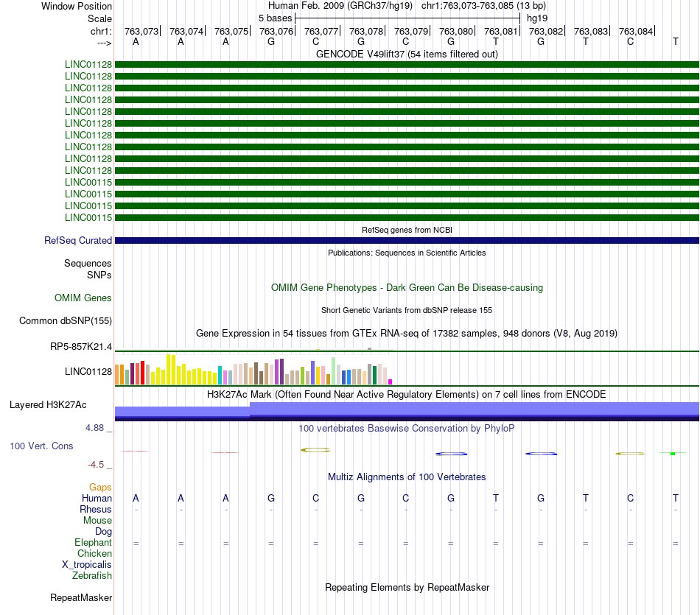700x615 pixels.
Task: Click the Gene Expression in 54 tissues title
Action: (x=407, y=334)
